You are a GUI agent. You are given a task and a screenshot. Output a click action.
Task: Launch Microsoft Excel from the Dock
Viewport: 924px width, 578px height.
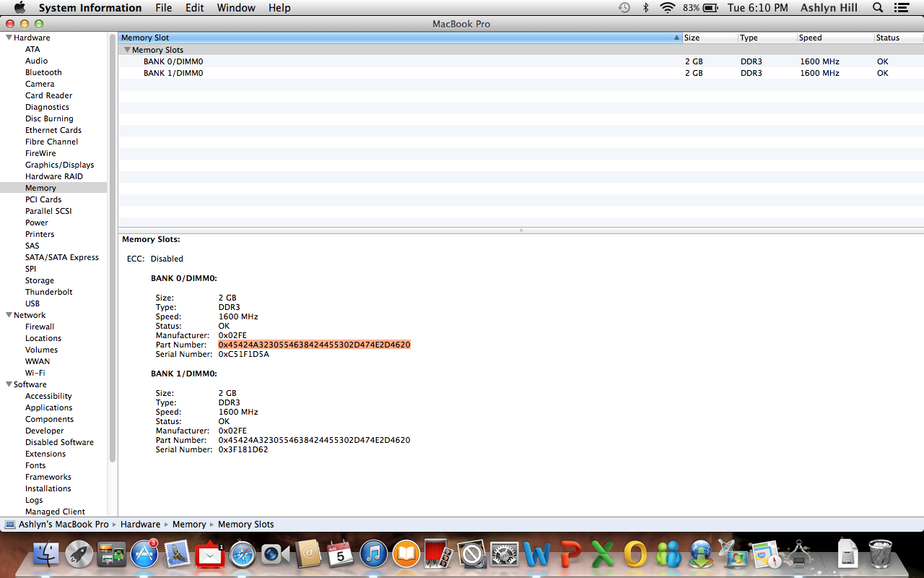(603, 554)
